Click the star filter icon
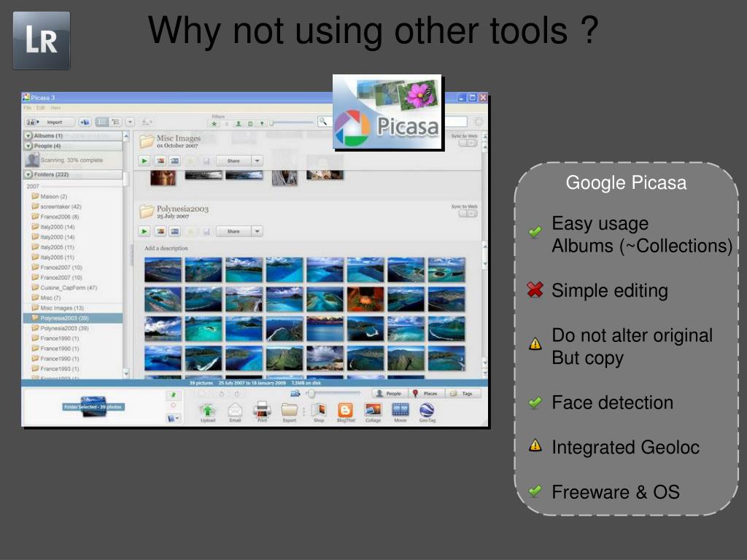Screen dimensions: 747x560 pos(214,124)
